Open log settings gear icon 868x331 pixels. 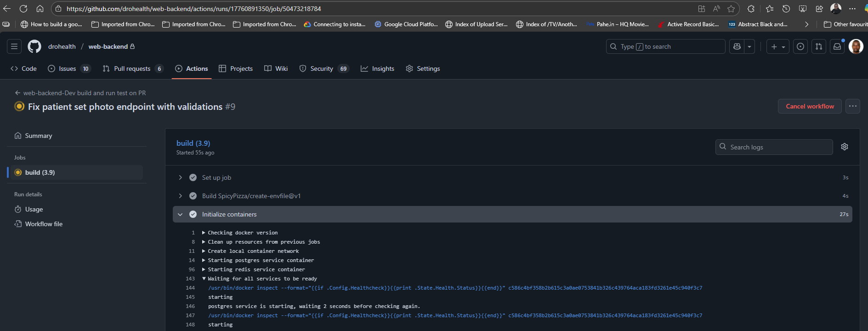pos(845,147)
